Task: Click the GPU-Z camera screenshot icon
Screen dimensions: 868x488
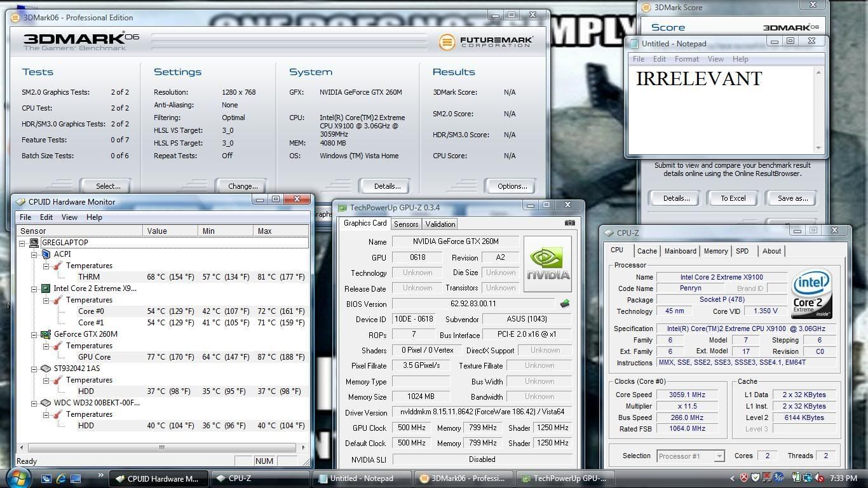Action: coord(569,223)
